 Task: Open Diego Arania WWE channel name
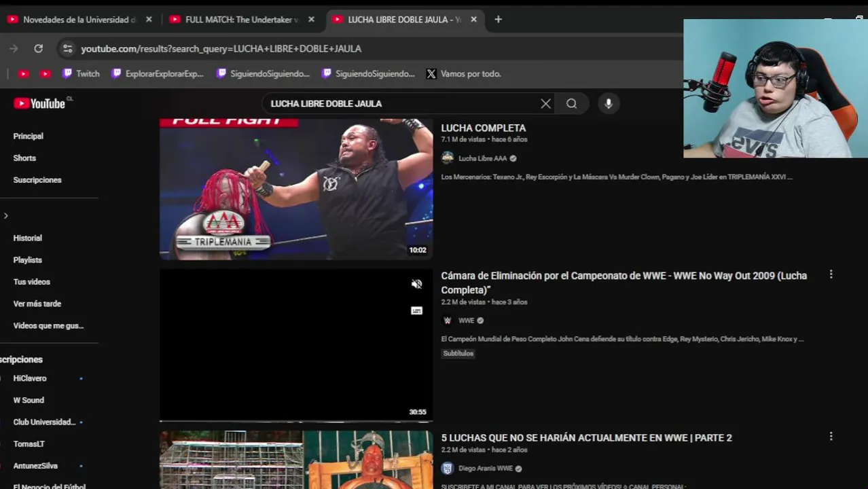pos(486,469)
